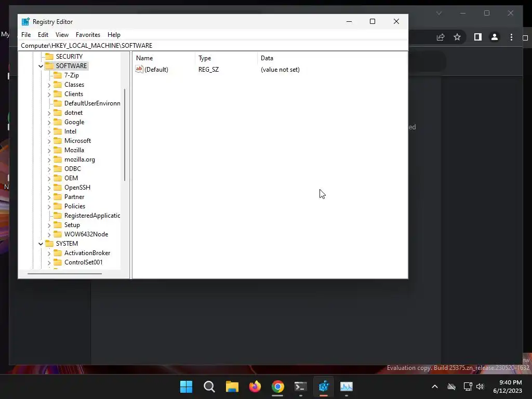Expand the Google key

[x=49, y=122]
